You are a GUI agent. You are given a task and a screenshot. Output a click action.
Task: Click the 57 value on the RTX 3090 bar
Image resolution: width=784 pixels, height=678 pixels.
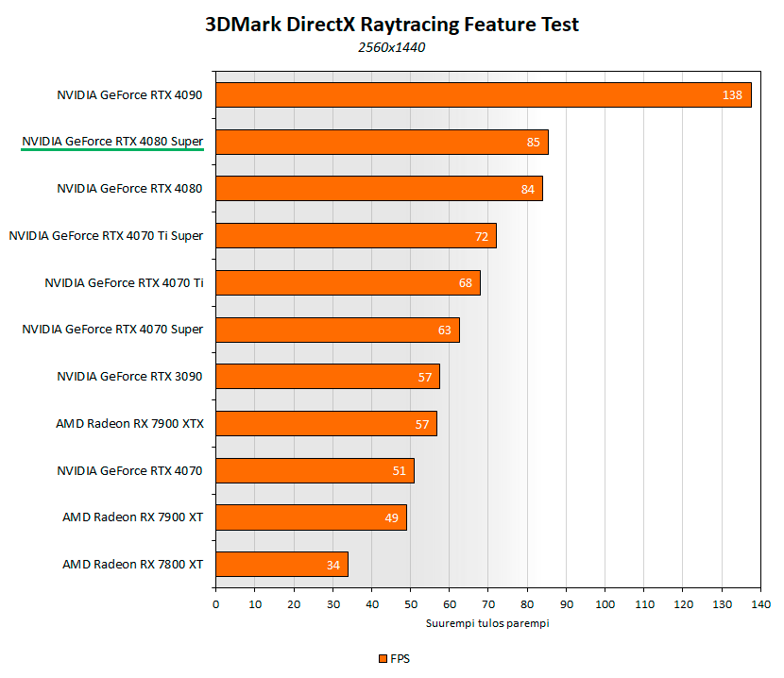[x=424, y=377]
